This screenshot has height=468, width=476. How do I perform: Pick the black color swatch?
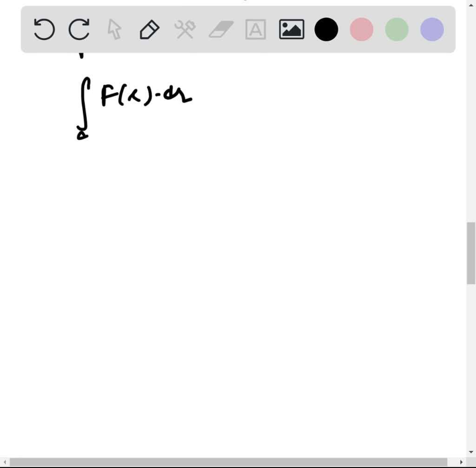(326, 29)
